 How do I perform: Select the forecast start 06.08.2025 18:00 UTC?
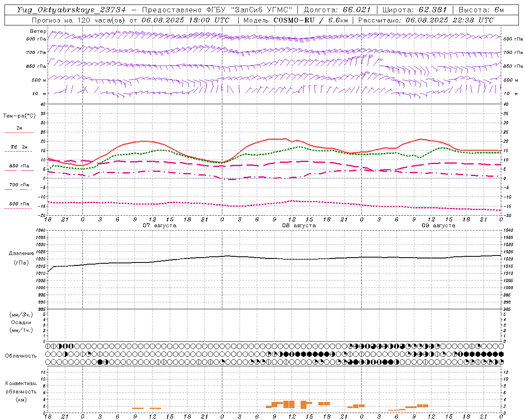point(185,20)
